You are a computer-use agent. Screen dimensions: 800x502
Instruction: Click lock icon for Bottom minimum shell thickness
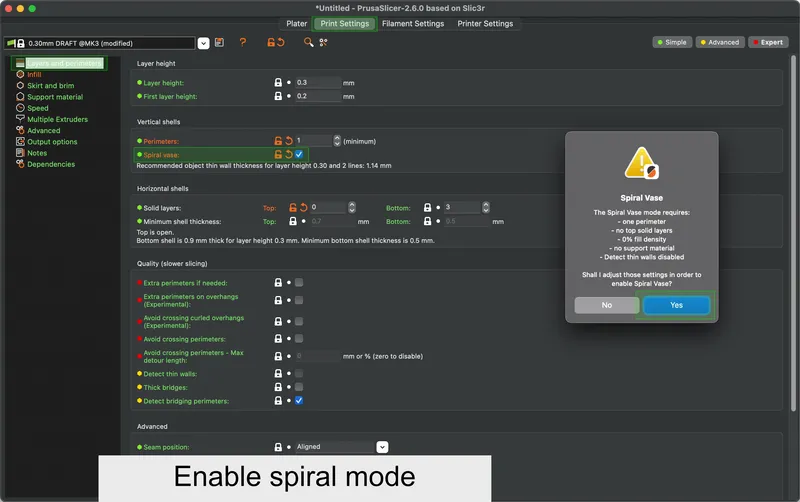428,221
